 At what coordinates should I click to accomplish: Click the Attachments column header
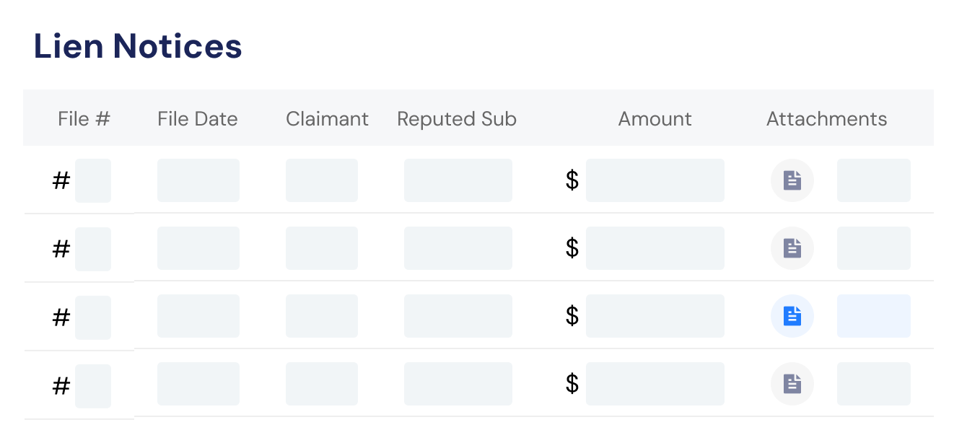(x=827, y=119)
